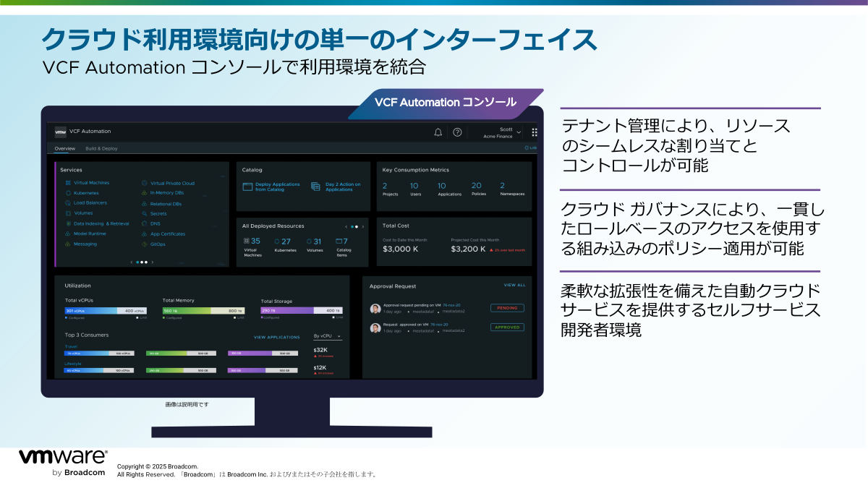The width and height of the screenshot is (868, 488).
Task: Click the Kubernetes service icon
Action: tap(68, 193)
